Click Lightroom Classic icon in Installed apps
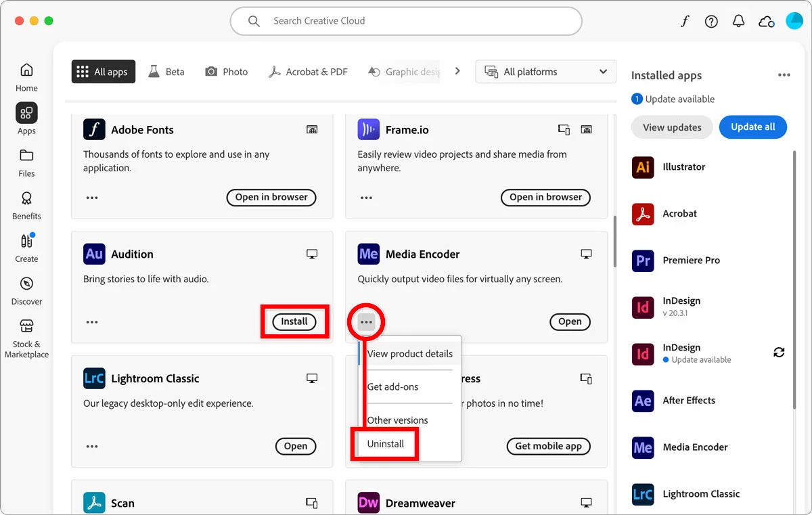This screenshot has height=515, width=812. pos(643,494)
